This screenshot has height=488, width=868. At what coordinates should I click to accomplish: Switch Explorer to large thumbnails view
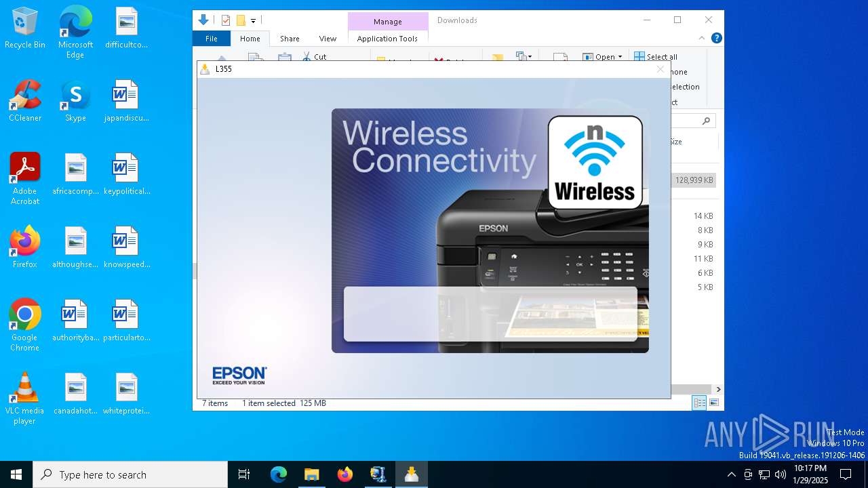(x=713, y=403)
